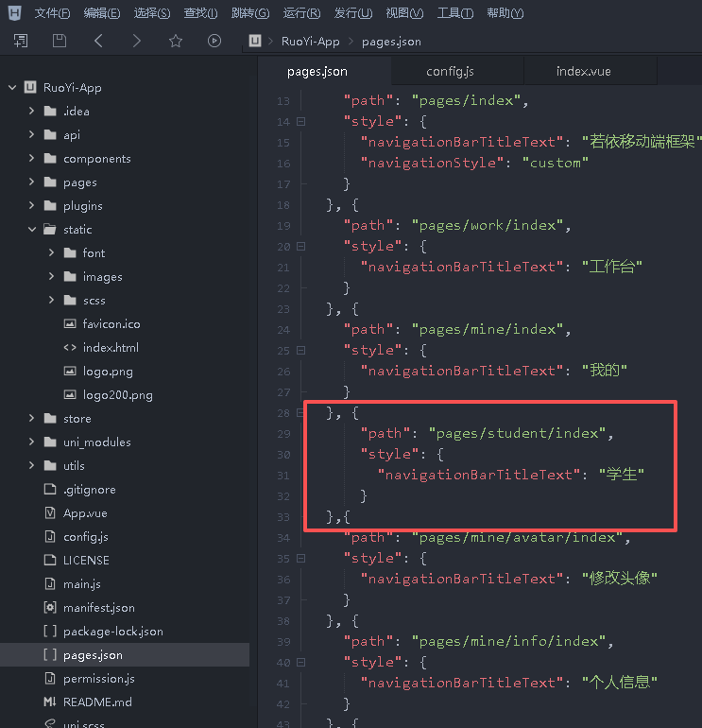Click the HBuilderX logo icon
The image size is (702, 728).
[x=14, y=13]
